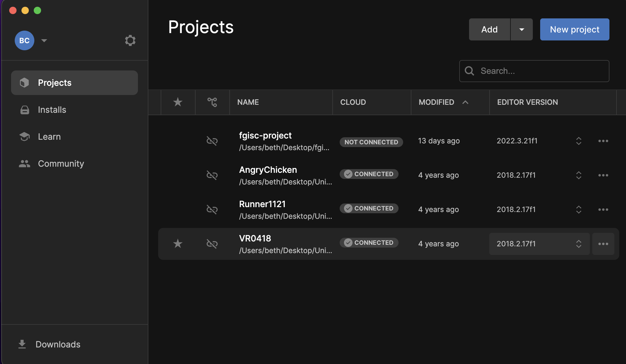The width and height of the screenshot is (626, 364).
Task: Click unlinked icon for fgisc-project
Action: tap(212, 141)
